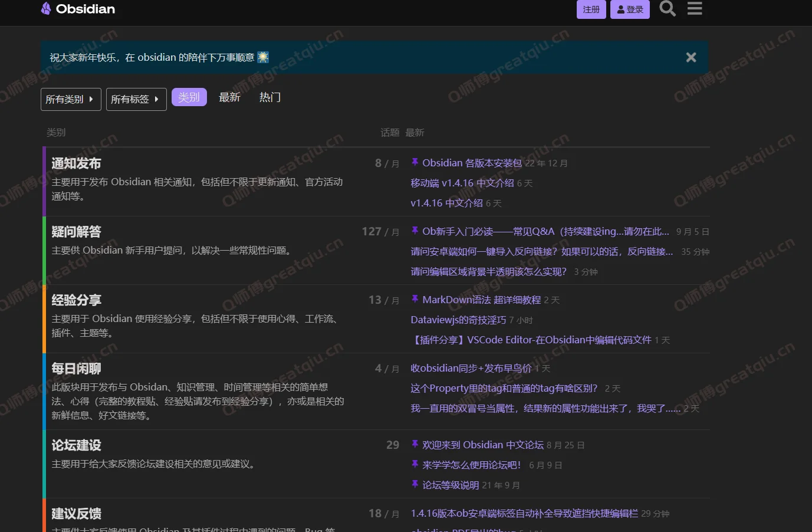Click the 登录 login button
The height and width of the screenshot is (532, 812).
pos(630,9)
